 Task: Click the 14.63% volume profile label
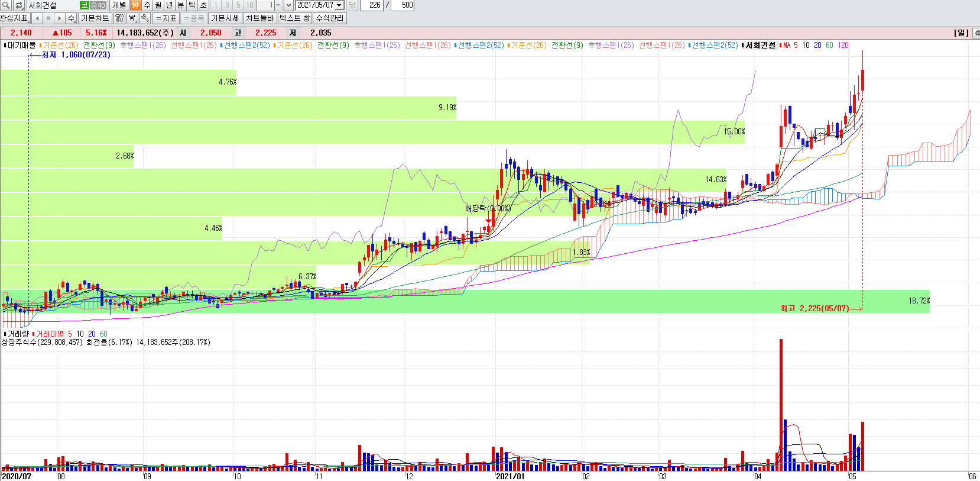coord(716,180)
